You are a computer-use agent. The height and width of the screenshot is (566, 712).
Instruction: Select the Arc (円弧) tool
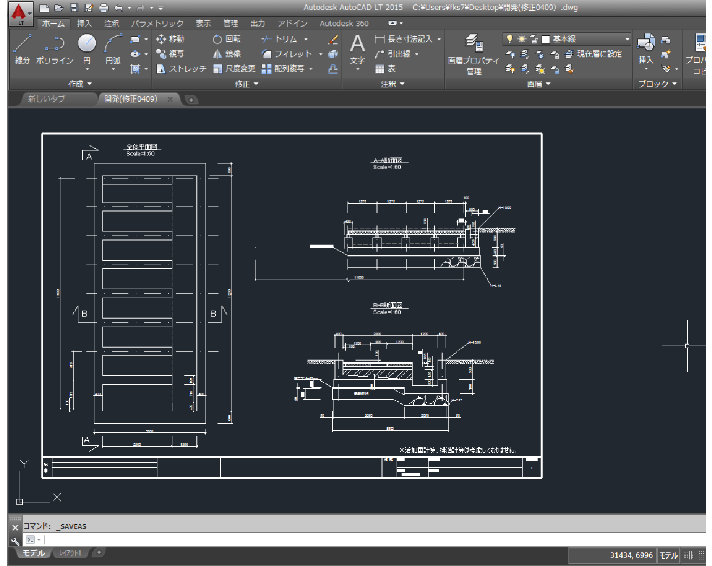click(x=113, y=49)
